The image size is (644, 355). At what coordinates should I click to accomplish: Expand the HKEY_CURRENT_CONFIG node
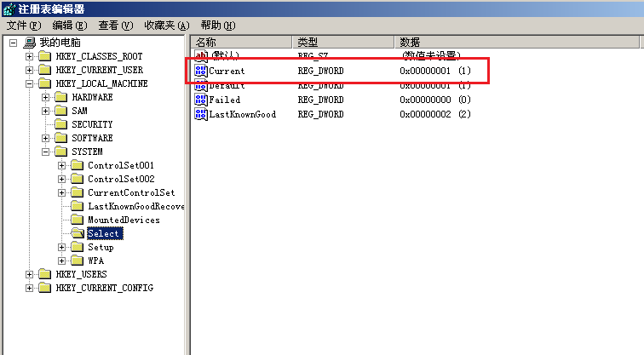coord(29,288)
